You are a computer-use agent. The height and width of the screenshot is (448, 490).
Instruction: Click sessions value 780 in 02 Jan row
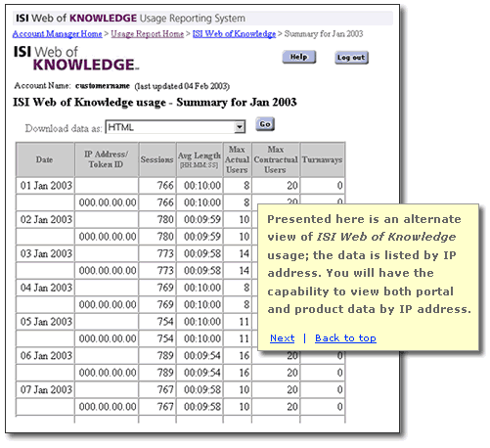165,219
